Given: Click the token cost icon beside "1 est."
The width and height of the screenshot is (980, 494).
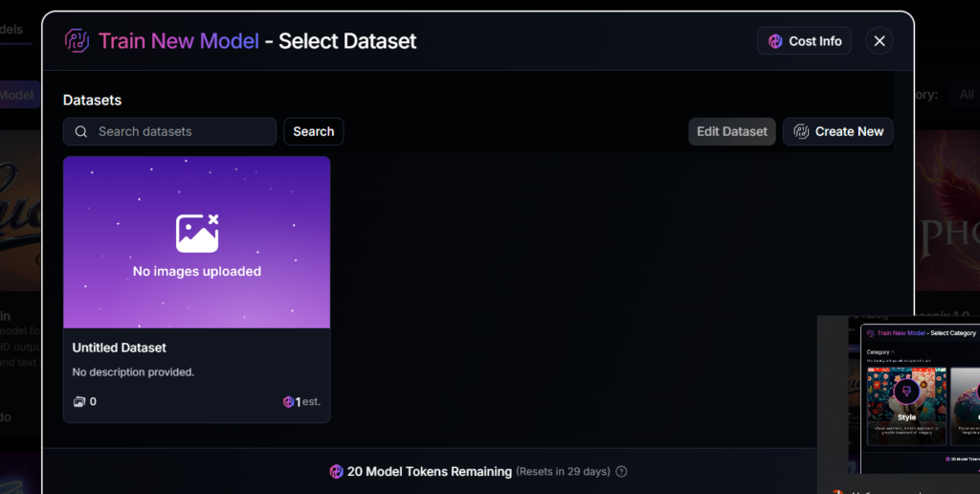Looking at the screenshot, I should tap(288, 402).
